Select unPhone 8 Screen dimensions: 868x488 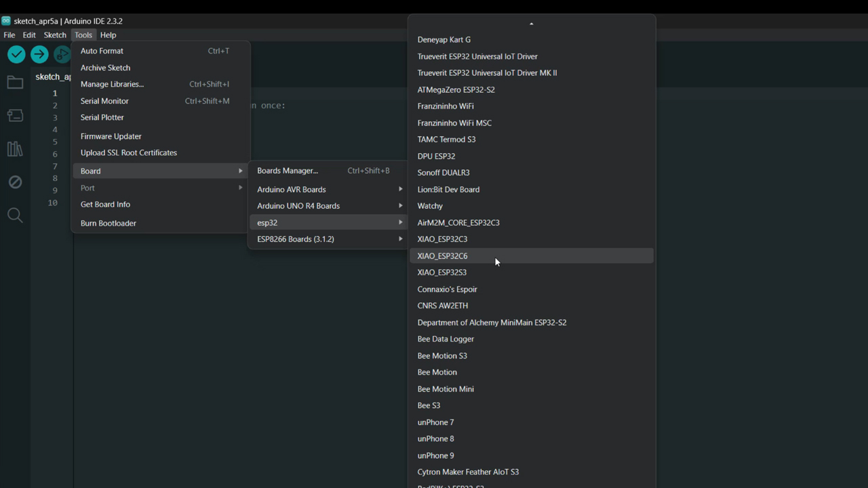tap(532, 439)
